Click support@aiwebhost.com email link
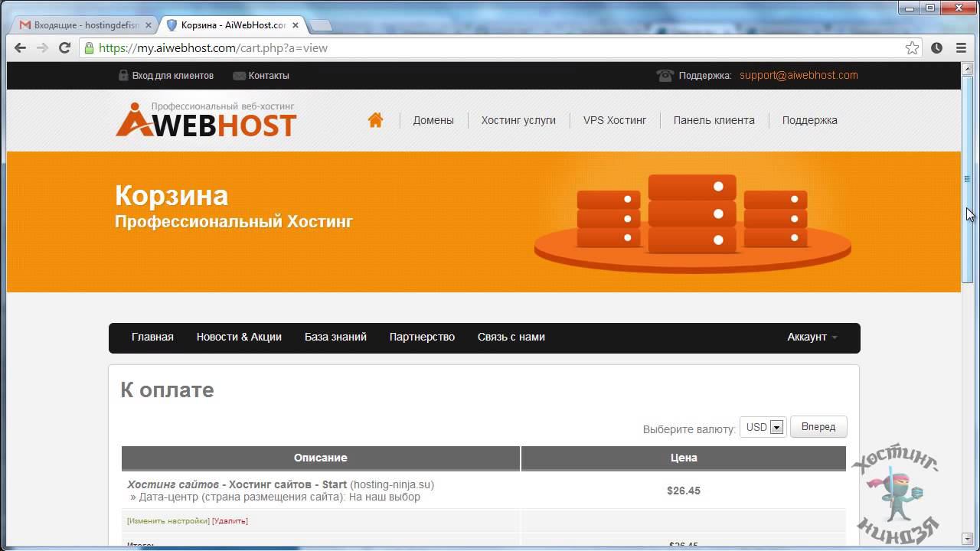This screenshot has height=551, width=980. (x=799, y=75)
